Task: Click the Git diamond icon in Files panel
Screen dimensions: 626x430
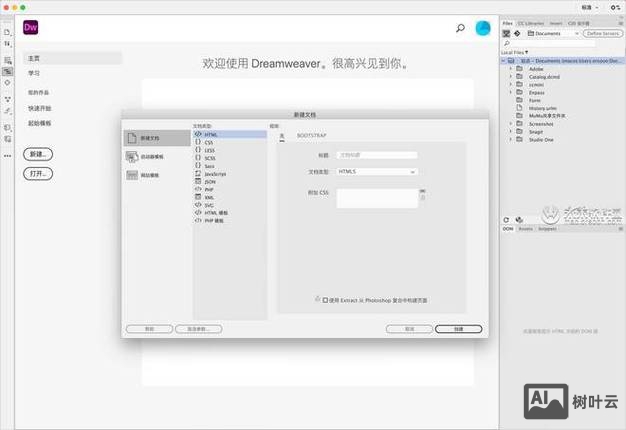Action: [517, 34]
